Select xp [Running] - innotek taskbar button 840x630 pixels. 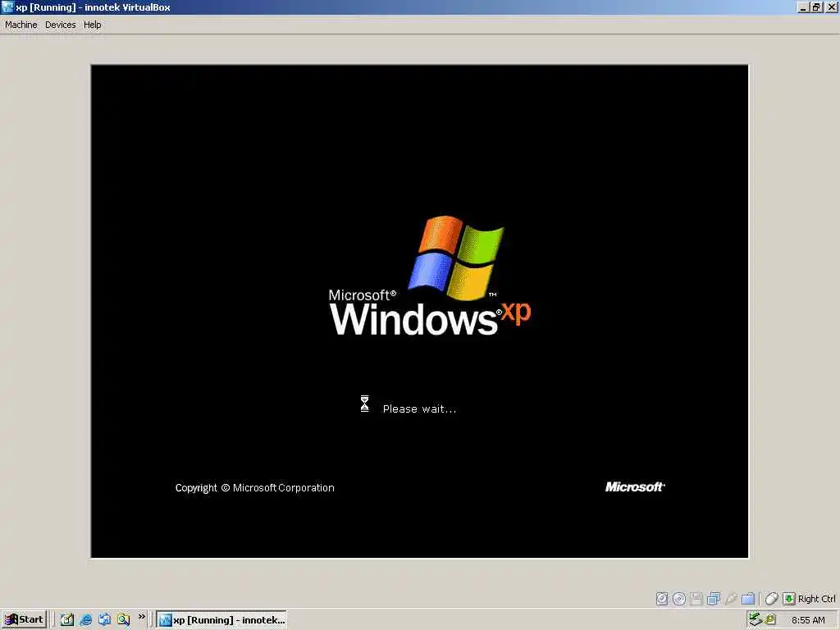(221, 620)
